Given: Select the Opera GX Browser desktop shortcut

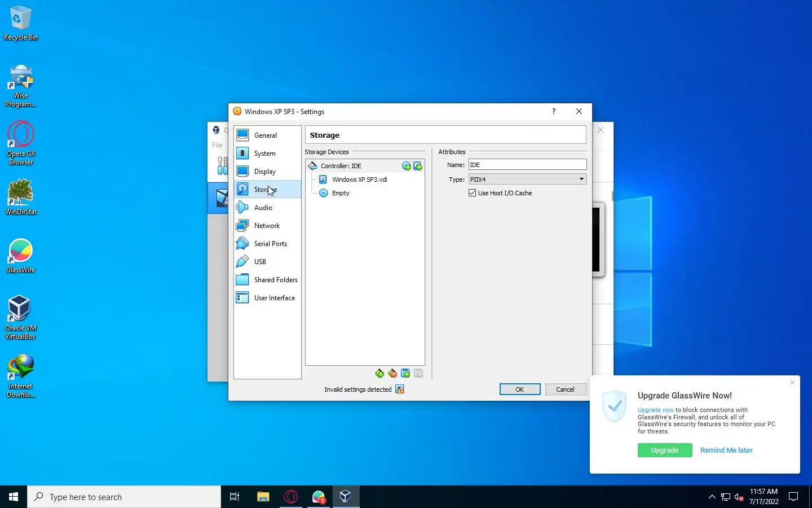Looking at the screenshot, I should coord(21,144).
